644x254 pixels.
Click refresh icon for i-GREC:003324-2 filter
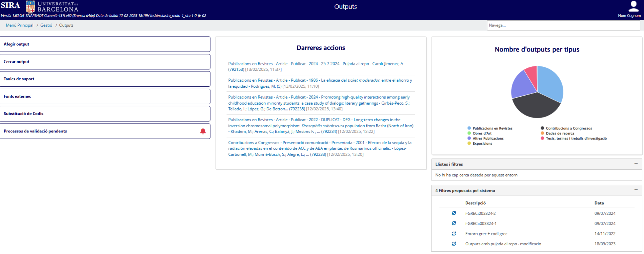point(454,213)
